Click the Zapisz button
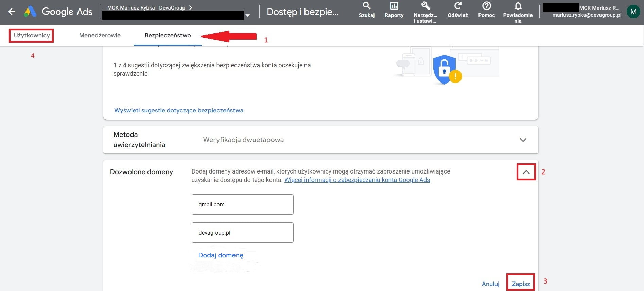 (x=521, y=284)
